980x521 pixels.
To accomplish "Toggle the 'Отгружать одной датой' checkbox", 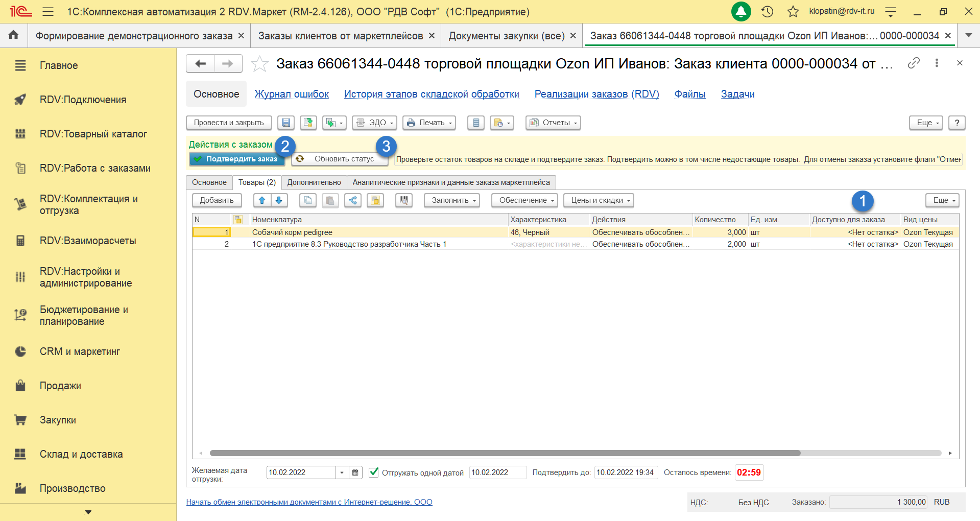I will [x=374, y=472].
